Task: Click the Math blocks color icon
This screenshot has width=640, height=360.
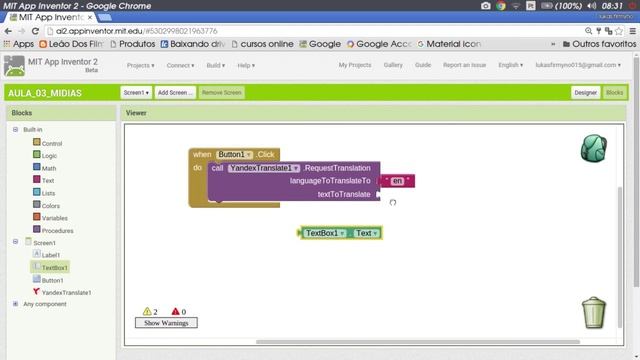Action: click(x=37, y=167)
